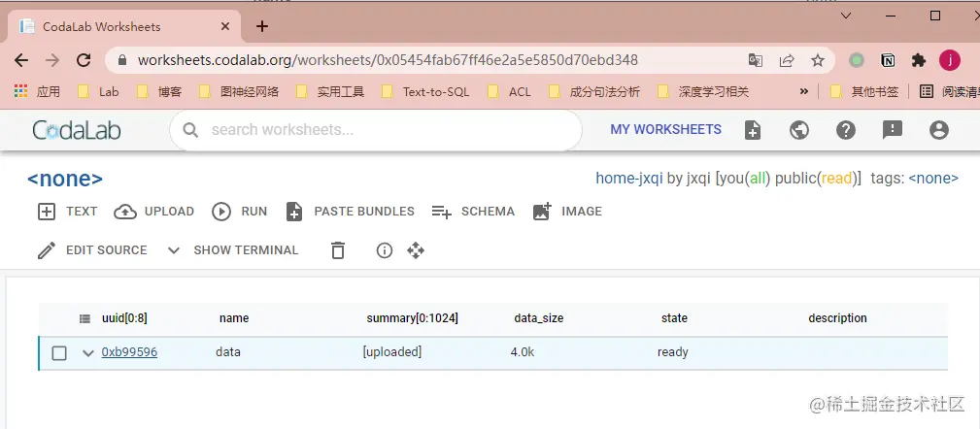Click the table list icon beside uuid

(x=85, y=318)
